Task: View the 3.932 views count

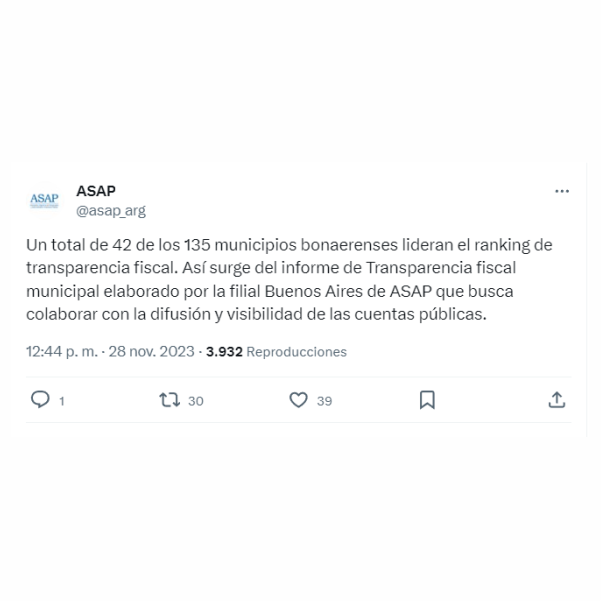Action: click(x=224, y=351)
